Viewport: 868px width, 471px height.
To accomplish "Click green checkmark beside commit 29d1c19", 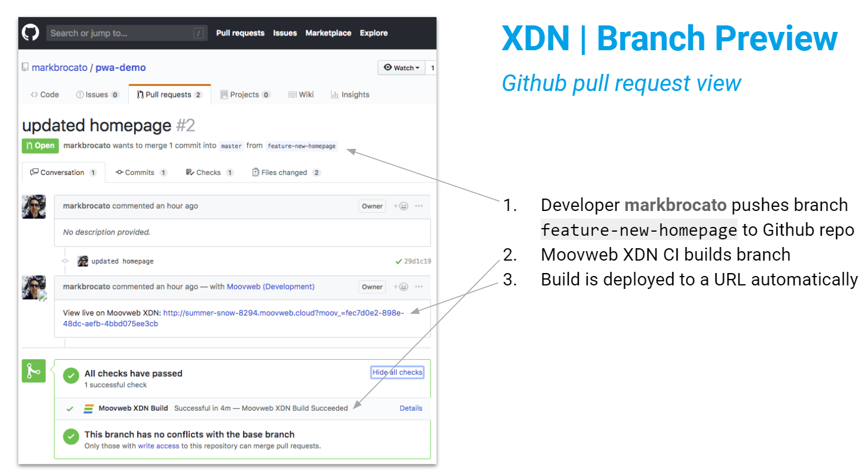I will click(399, 261).
